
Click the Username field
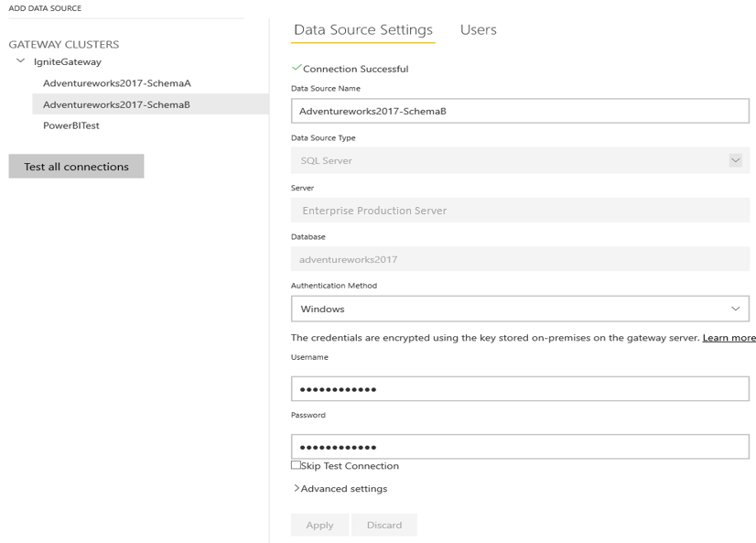click(520, 388)
